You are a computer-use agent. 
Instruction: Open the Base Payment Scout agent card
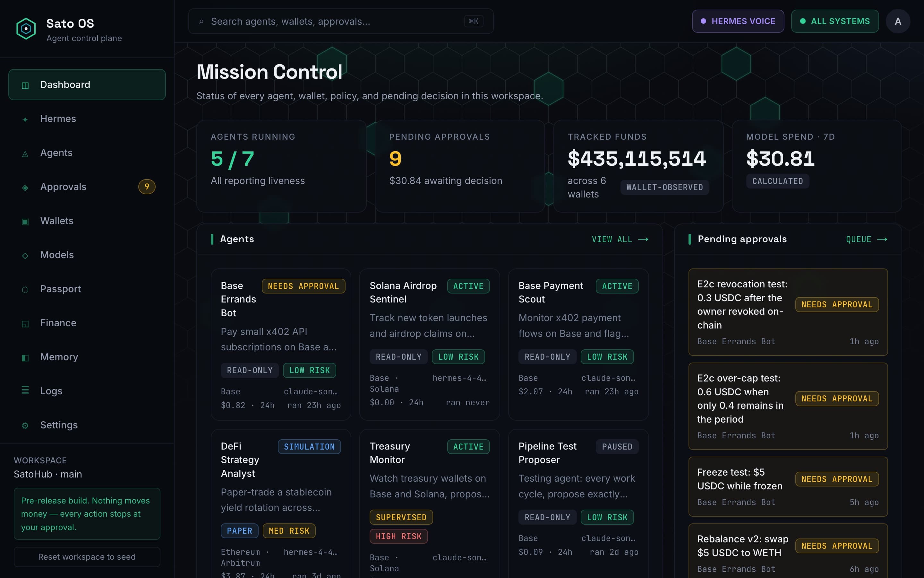[x=578, y=345]
